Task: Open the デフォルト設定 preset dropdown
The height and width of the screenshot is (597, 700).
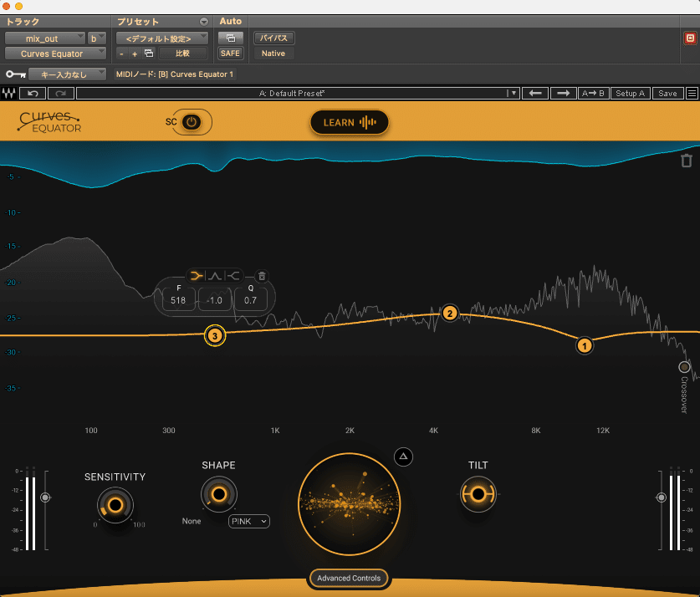Action: point(162,38)
